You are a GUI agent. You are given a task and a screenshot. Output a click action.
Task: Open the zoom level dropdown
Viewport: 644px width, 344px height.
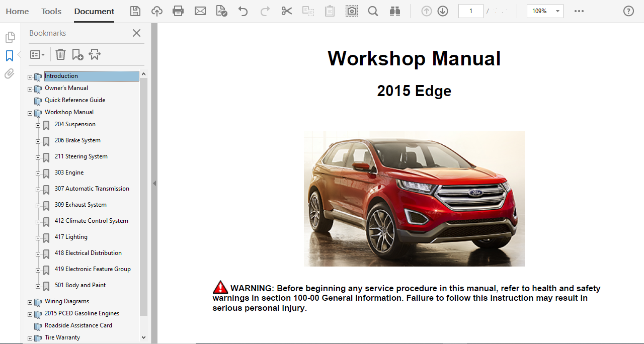[x=557, y=11]
